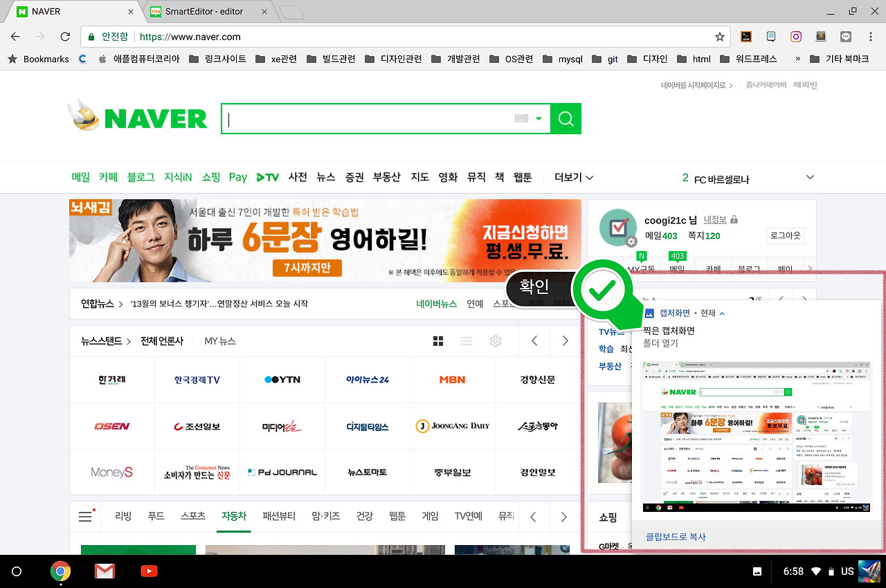Launch YouTube from the shelf

(x=147, y=571)
